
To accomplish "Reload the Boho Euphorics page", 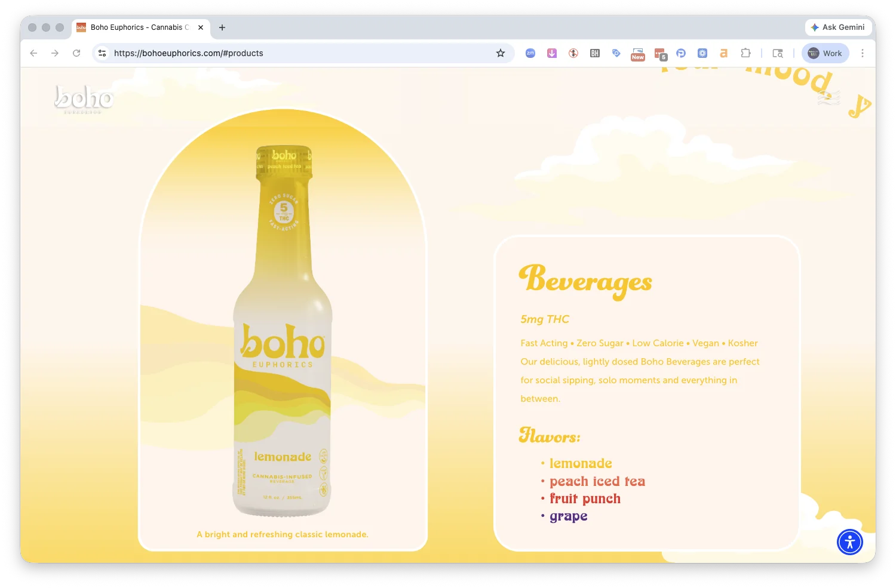I will 76,53.
